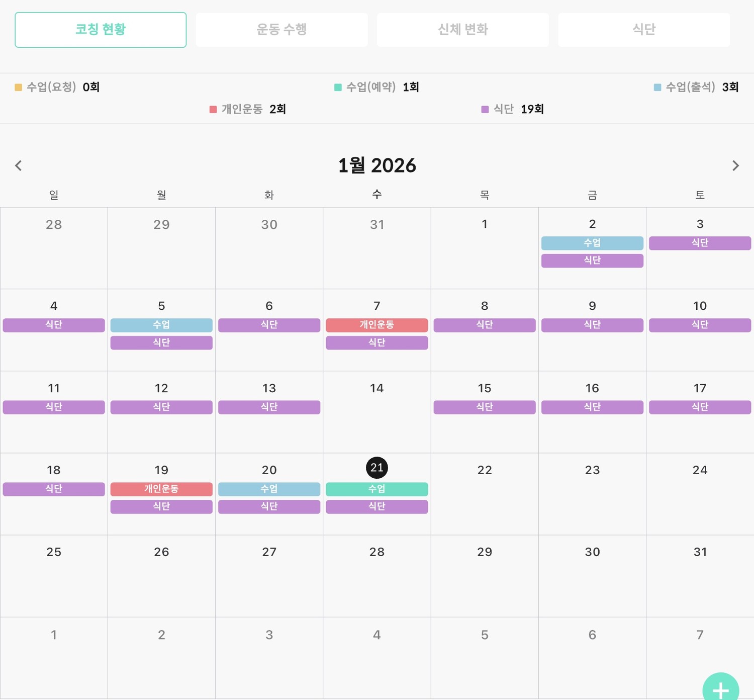This screenshot has height=700, width=754.
Task: Select today's date 21 circle
Action: [x=376, y=468]
